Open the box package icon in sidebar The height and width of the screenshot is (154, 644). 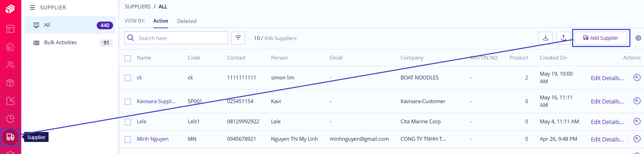[10, 83]
